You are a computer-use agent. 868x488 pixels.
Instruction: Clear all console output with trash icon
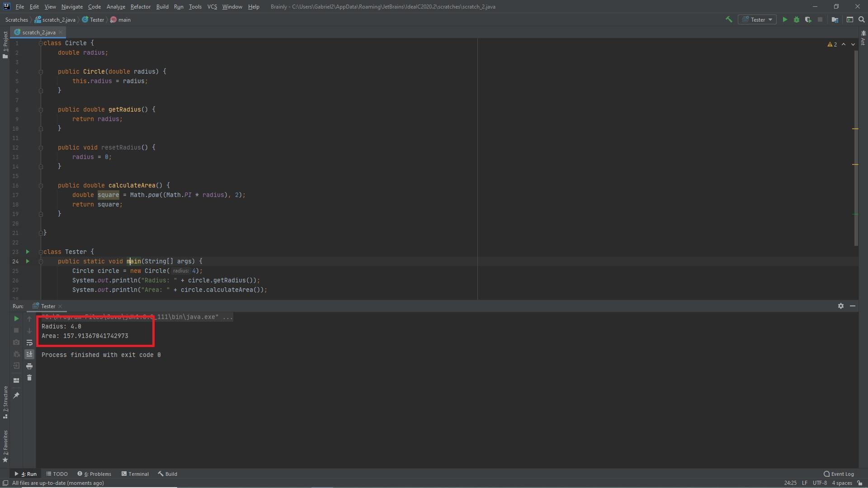click(29, 378)
